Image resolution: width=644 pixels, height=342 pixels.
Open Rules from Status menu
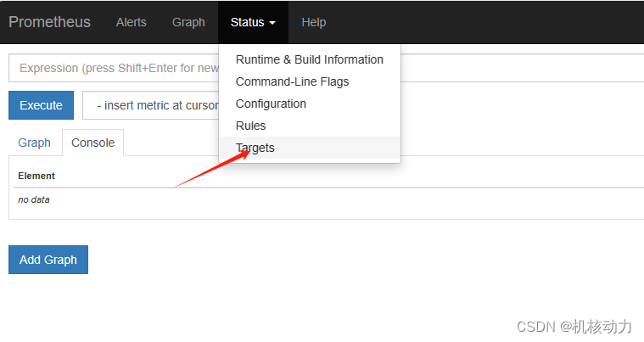coord(310,126)
